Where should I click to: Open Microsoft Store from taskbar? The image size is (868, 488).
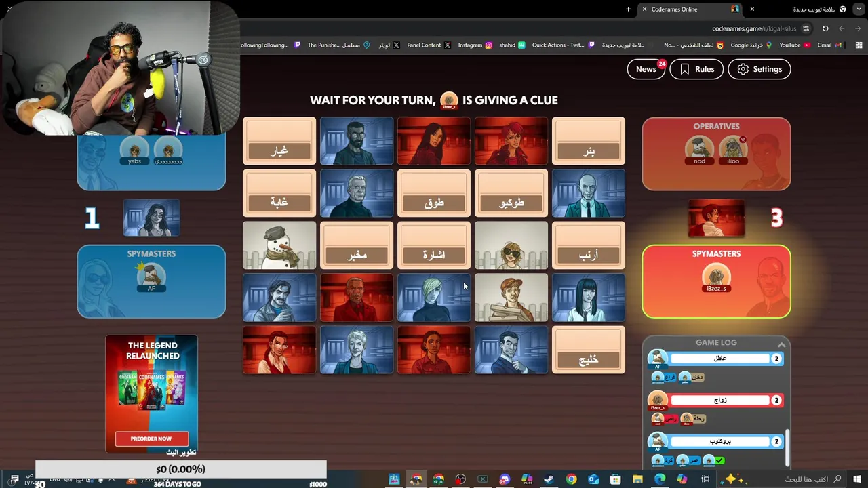tap(616, 479)
